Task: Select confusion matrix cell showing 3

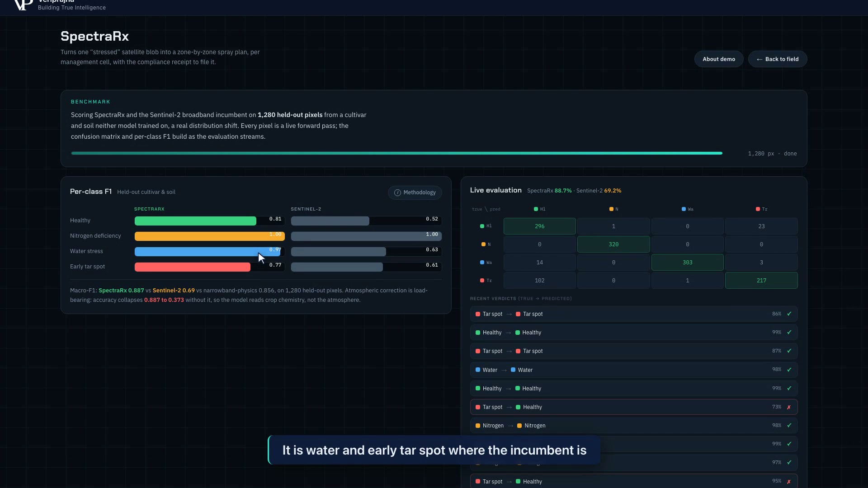Action: pyautogui.click(x=761, y=263)
